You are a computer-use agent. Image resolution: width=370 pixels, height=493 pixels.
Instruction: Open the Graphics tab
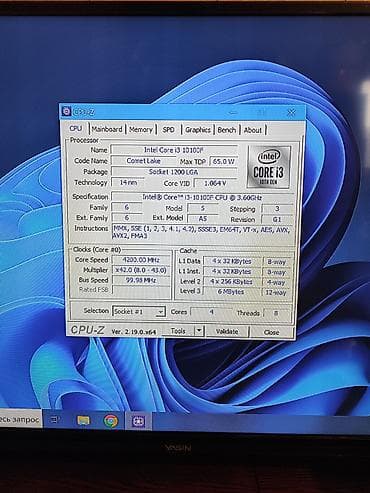[198, 130]
